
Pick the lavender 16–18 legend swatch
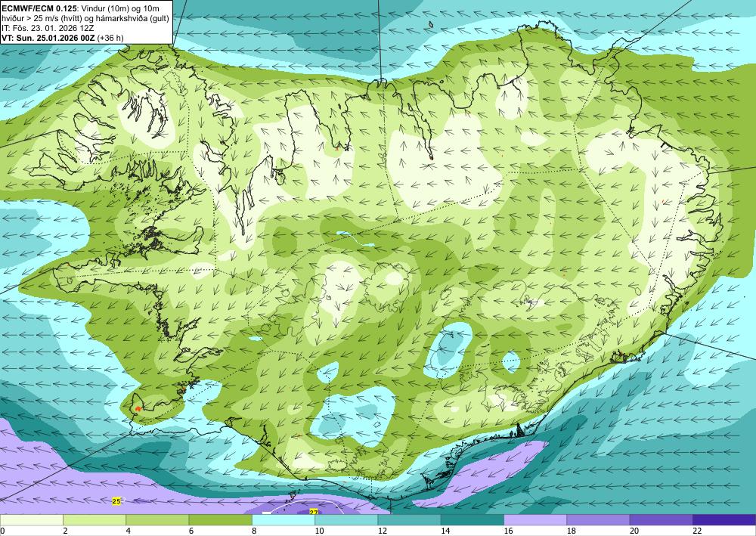point(535,520)
